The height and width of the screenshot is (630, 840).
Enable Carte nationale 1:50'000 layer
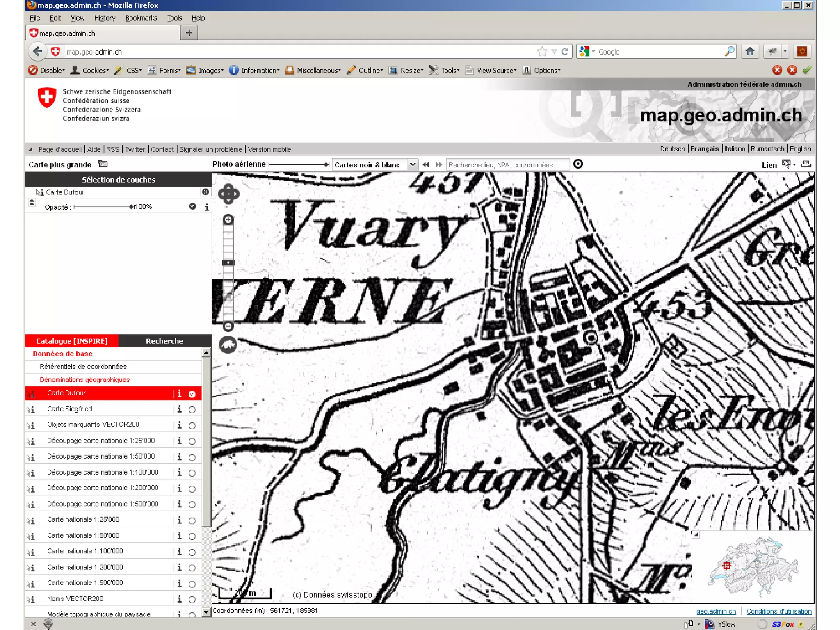(x=192, y=536)
